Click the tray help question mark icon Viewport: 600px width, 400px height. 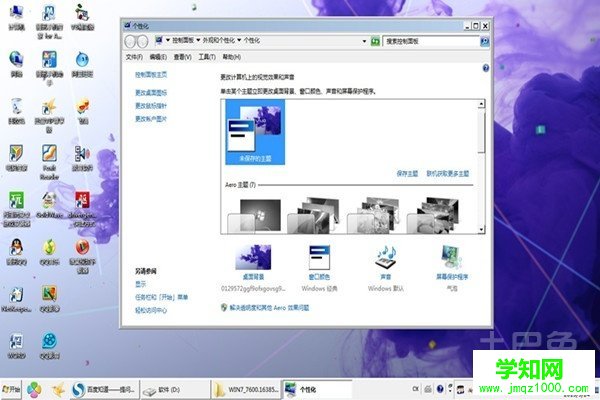point(440,389)
